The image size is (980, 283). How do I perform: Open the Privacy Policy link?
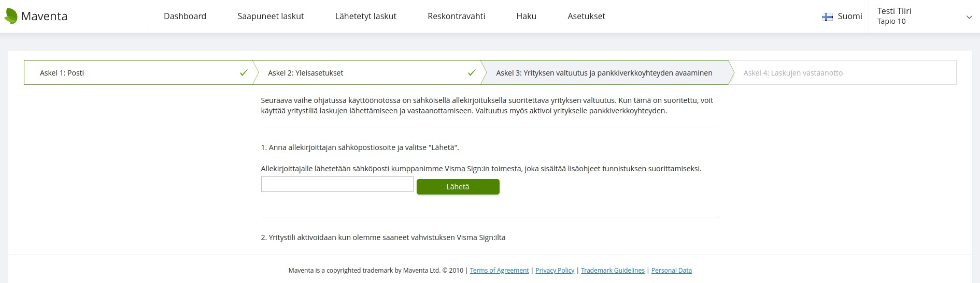pos(555,271)
